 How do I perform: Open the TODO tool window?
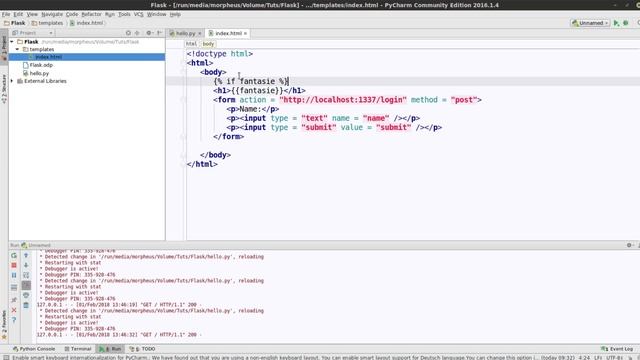142,349
